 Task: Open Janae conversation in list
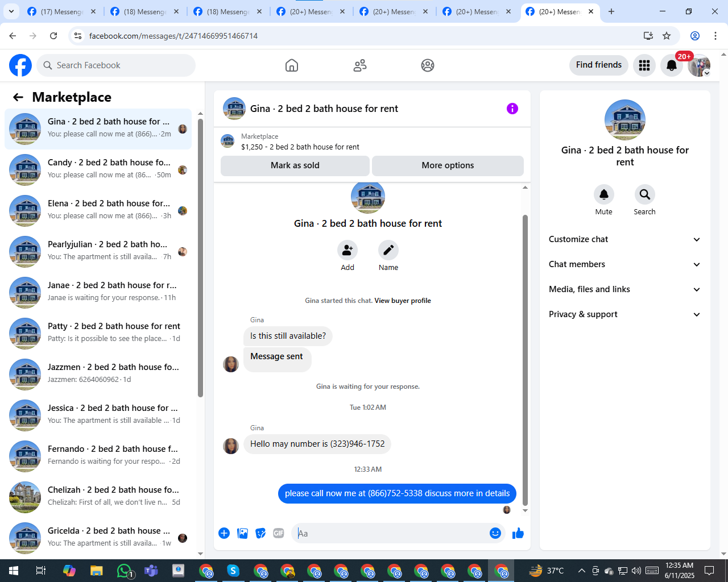click(x=98, y=293)
